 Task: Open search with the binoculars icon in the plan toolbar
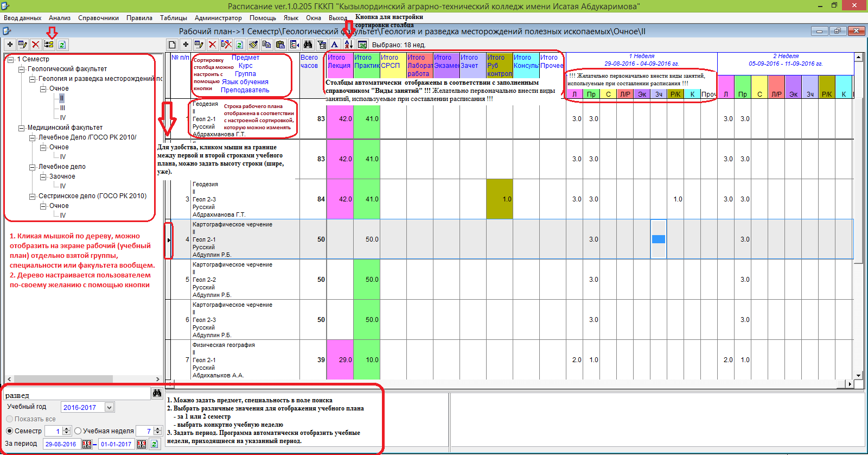(x=308, y=45)
